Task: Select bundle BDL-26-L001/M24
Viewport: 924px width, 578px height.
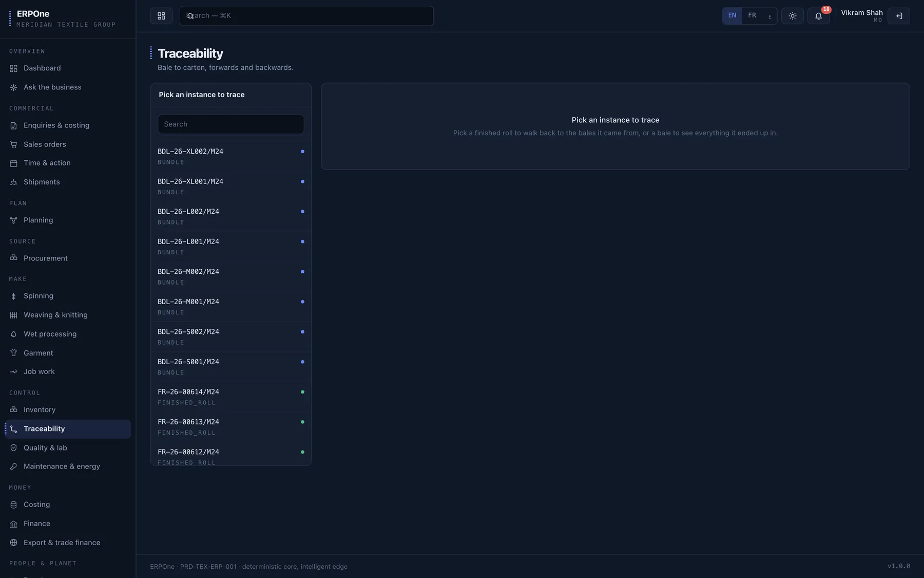Action: [x=230, y=247]
